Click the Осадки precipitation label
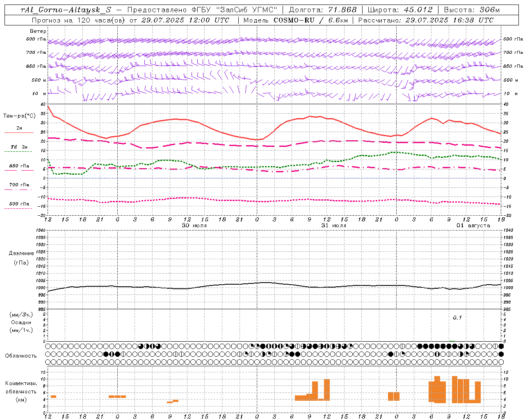Screen dimensions: 525x420 click(x=21, y=322)
